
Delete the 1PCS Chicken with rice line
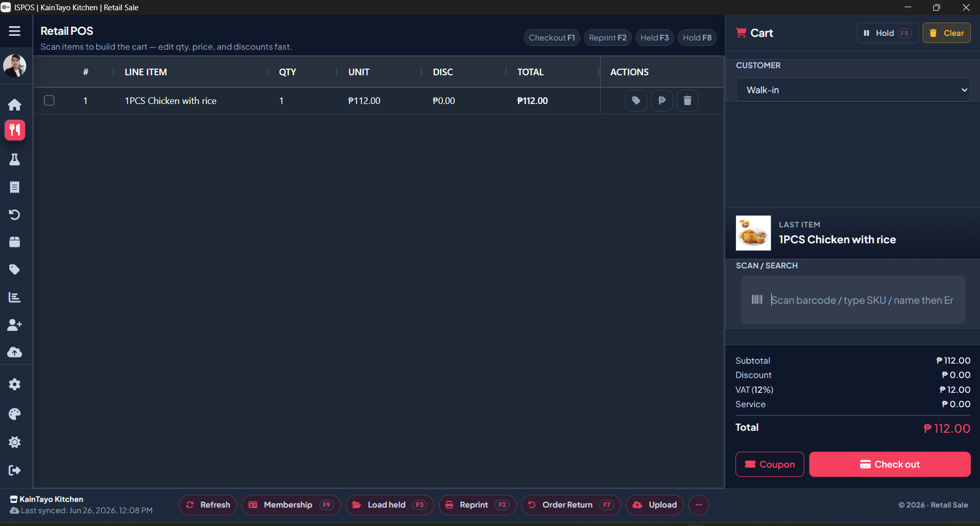click(x=687, y=100)
